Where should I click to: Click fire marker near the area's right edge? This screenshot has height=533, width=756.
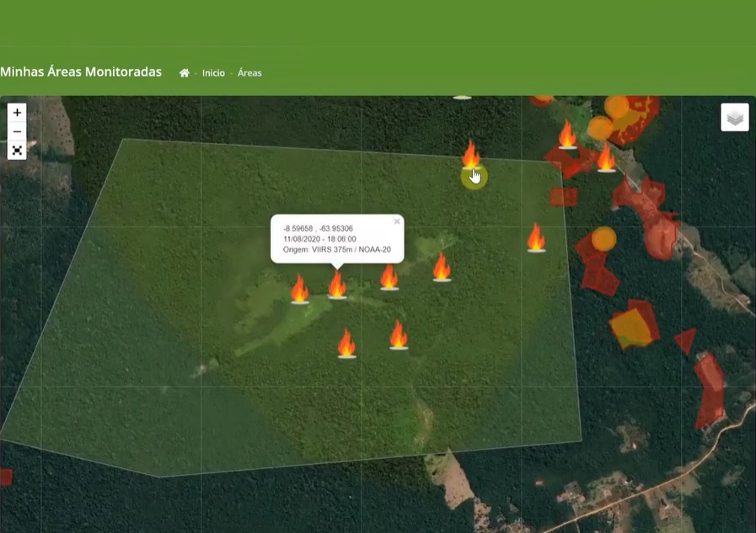point(536,238)
